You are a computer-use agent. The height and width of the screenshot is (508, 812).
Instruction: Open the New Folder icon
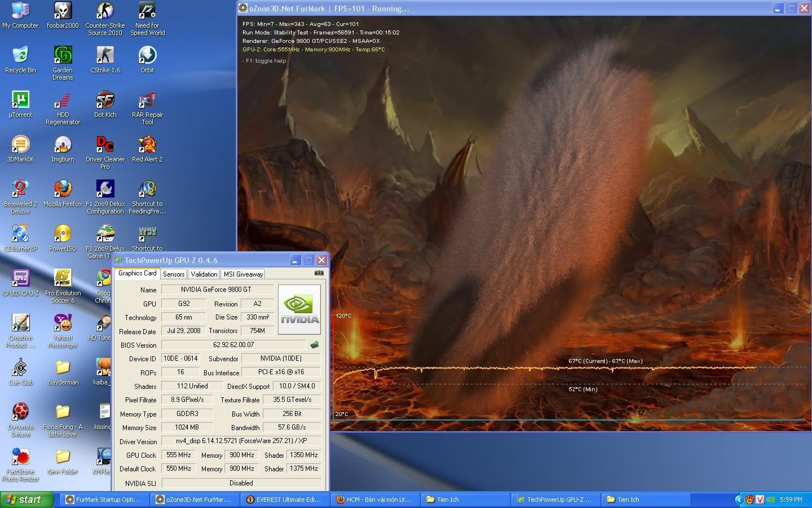[x=63, y=461]
